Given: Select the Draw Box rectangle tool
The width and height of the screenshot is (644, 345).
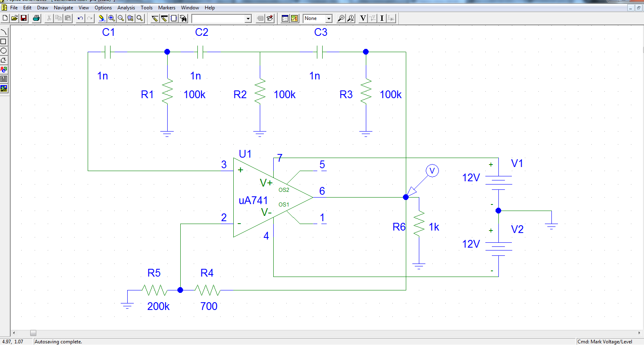Looking at the screenshot, I should pos(4,42).
